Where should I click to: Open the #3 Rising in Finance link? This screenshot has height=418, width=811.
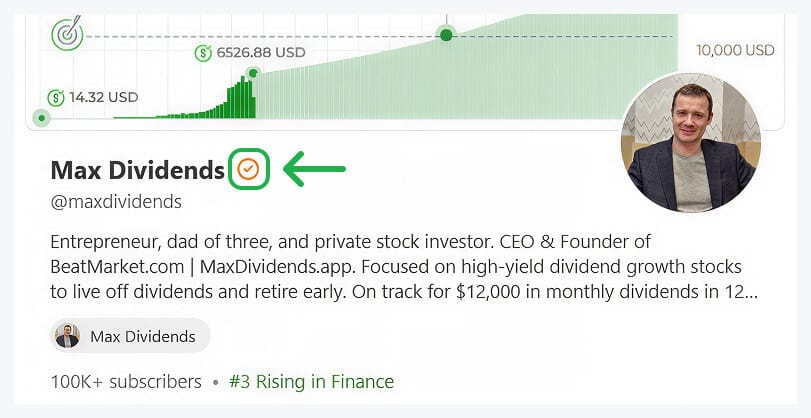tap(311, 382)
